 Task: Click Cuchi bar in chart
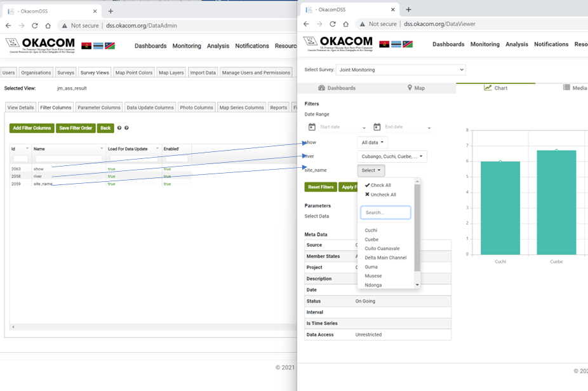click(500, 208)
